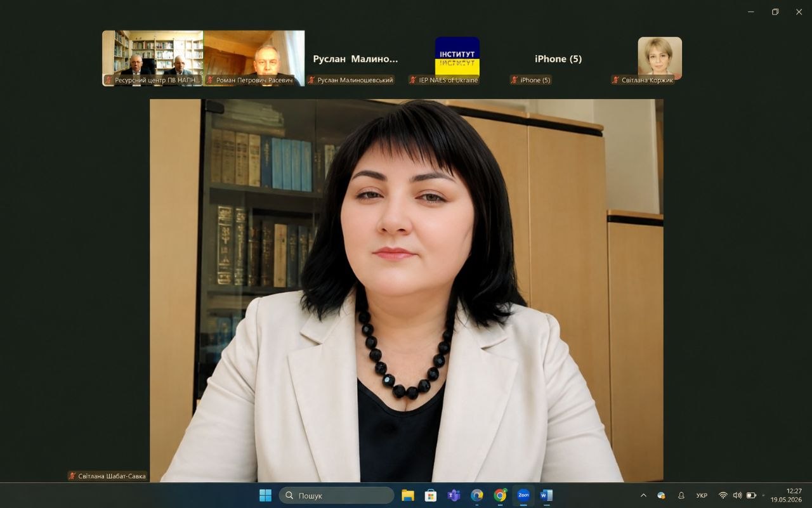Open the volume speaker tray icon
The image size is (812, 508).
[737, 495]
